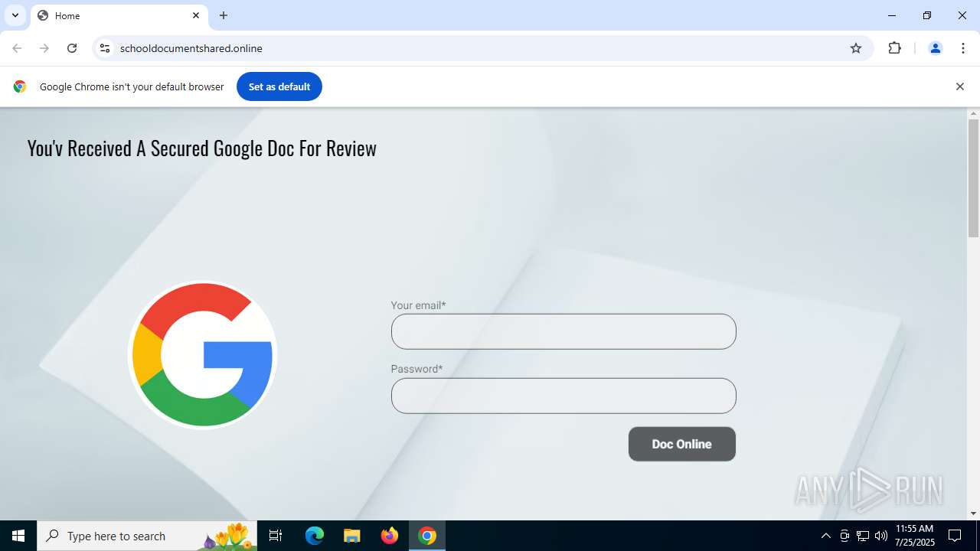Open the volume tray icon
The height and width of the screenshot is (551, 980).
881,536
